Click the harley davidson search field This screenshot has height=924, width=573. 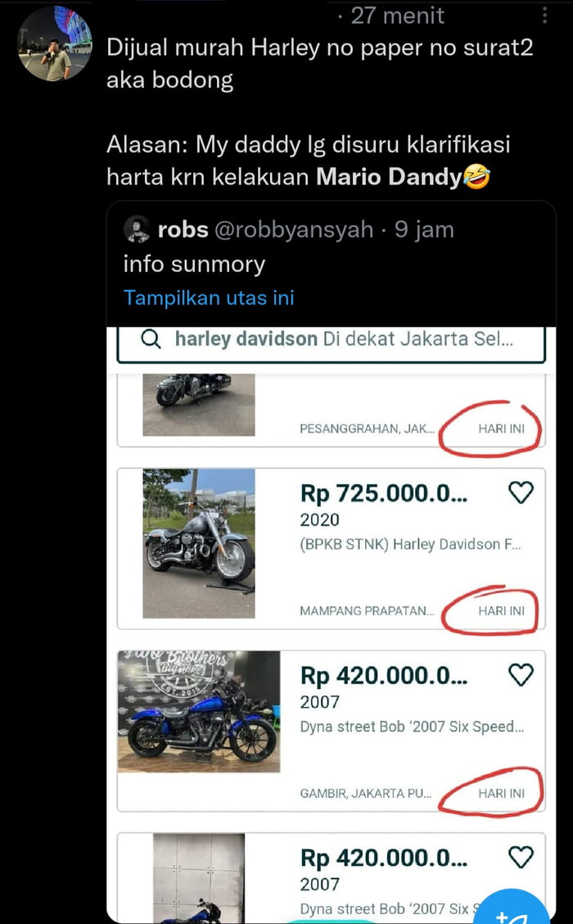point(344,340)
